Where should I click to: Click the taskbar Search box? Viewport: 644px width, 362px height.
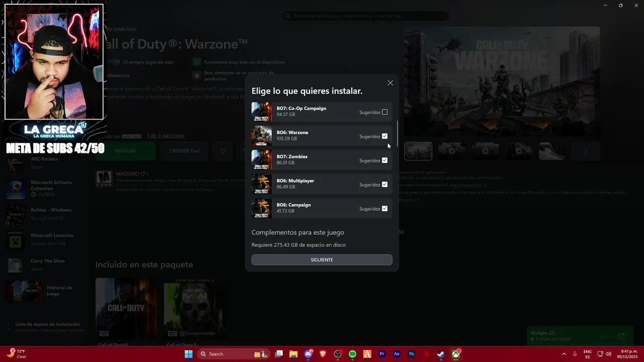click(x=233, y=354)
